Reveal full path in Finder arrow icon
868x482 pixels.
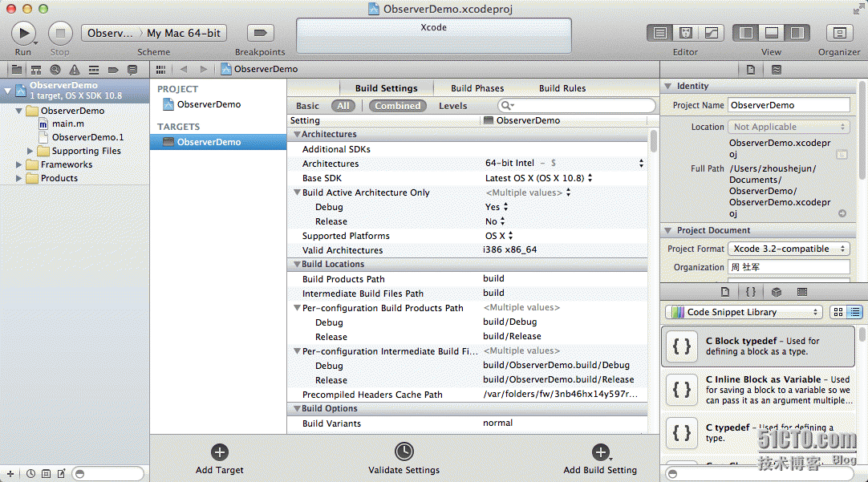tap(842, 213)
